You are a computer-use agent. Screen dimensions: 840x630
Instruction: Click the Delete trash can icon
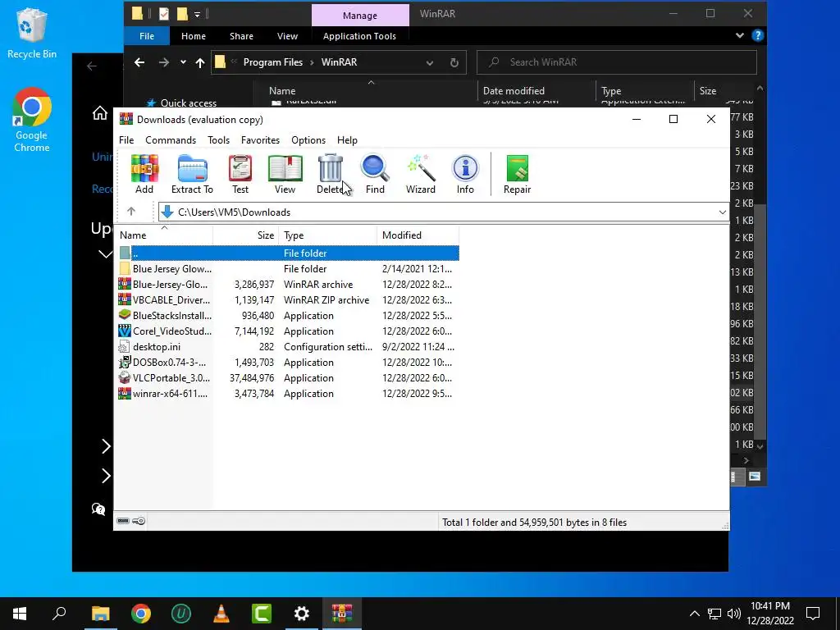coord(330,174)
